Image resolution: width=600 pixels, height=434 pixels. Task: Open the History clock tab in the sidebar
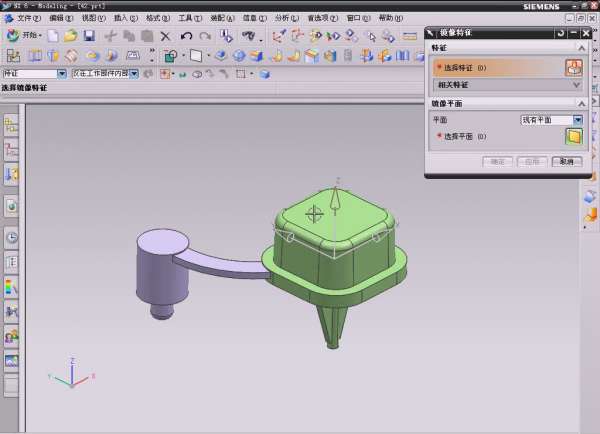pyautogui.click(x=12, y=238)
